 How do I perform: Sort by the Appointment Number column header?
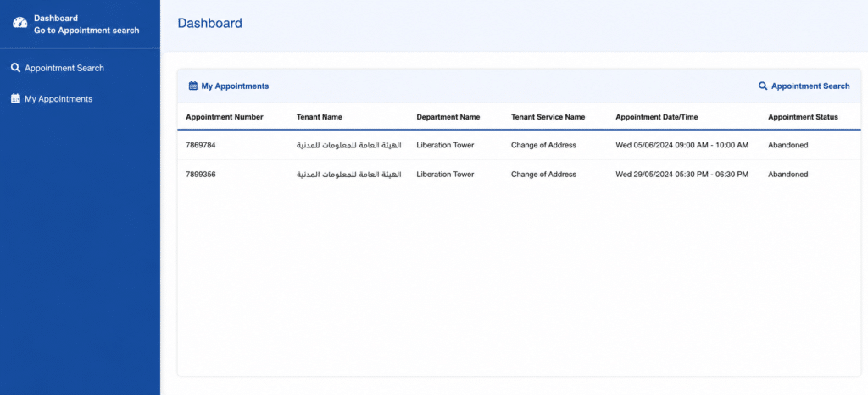224,117
